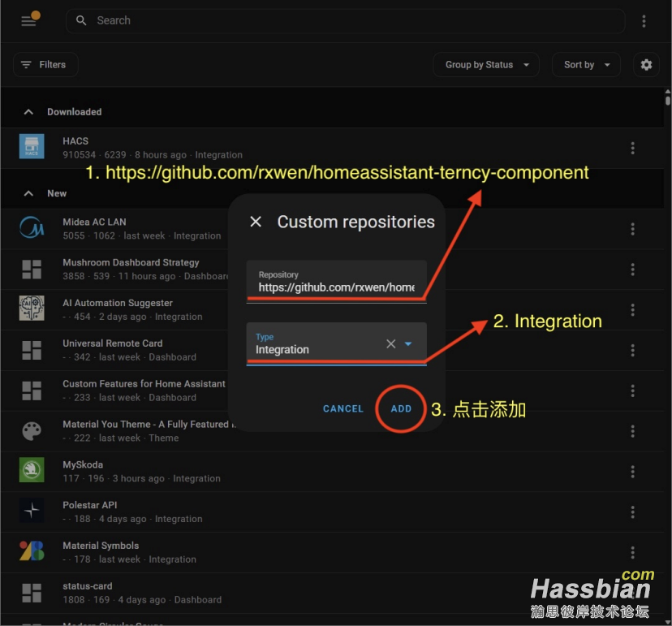Click the Material Symbols icon

click(32, 550)
